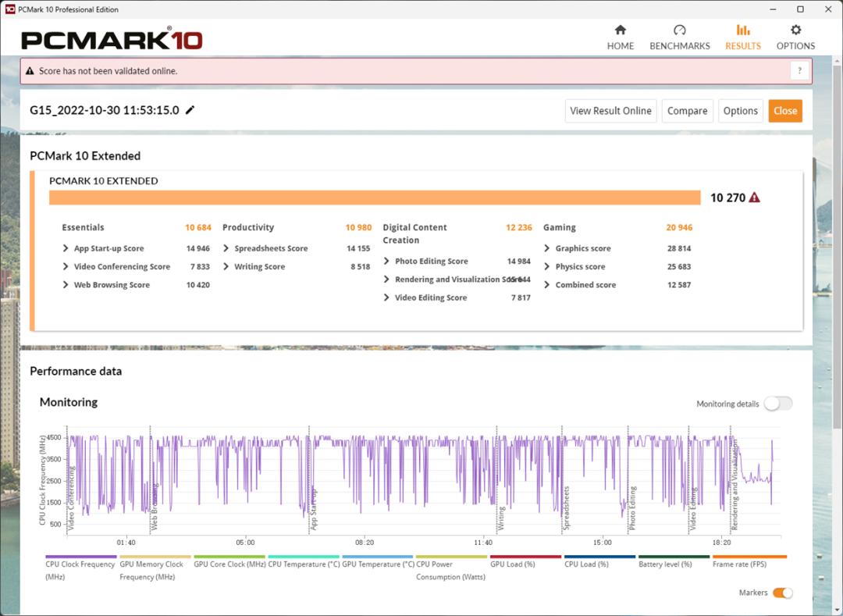Click the vertical scrollbar on the right
This screenshot has height=616, width=843.
pyautogui.click(x=837, y=234)
